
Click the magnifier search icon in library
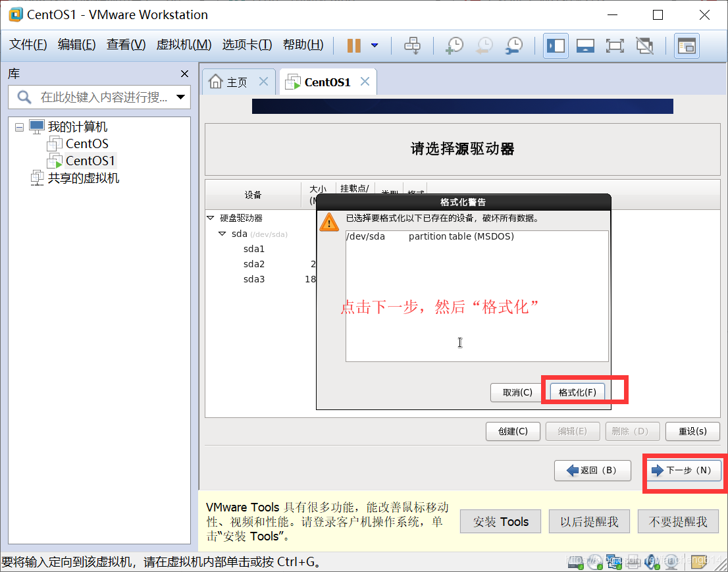(x=24, y=97)
